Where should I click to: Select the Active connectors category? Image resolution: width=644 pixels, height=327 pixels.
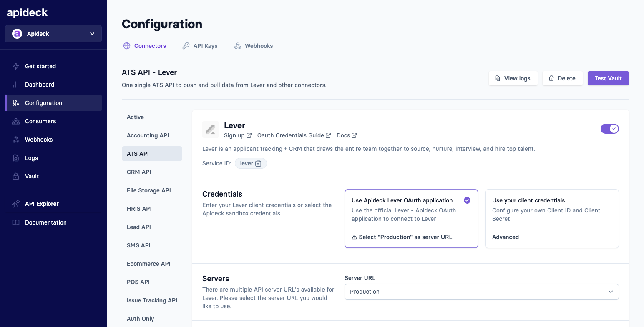tap(152, 117)
